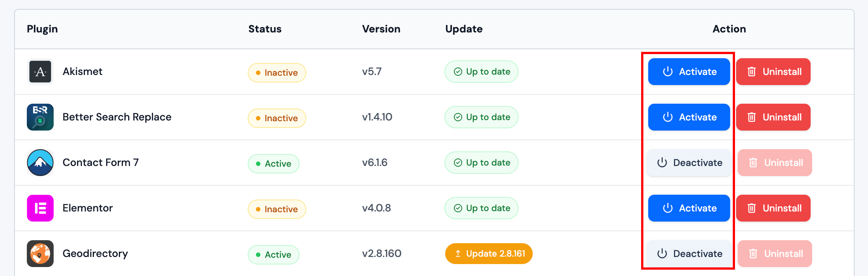The image size is (868, 276).
Task: Uninstall the Akismet plugin
Action: click(773, 72)
